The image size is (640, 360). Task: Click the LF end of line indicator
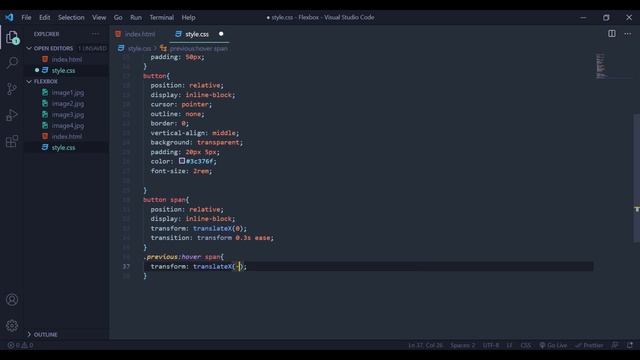[509, 345]
